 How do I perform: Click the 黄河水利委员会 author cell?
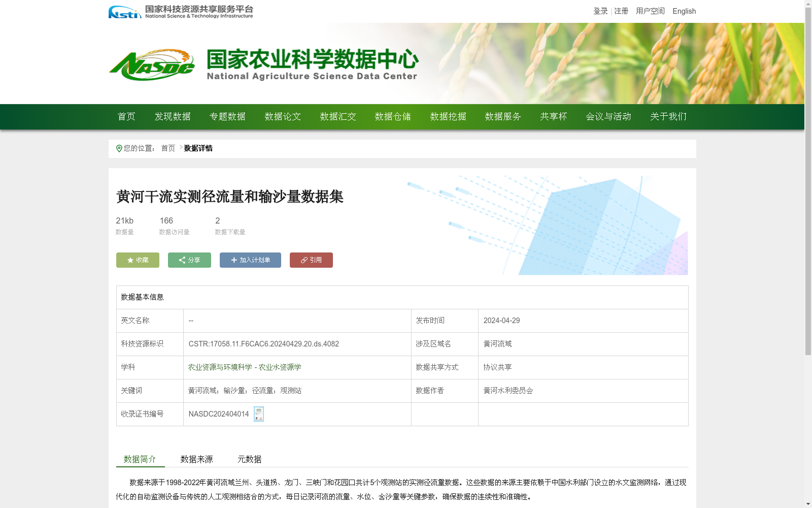tap(583, 391)
